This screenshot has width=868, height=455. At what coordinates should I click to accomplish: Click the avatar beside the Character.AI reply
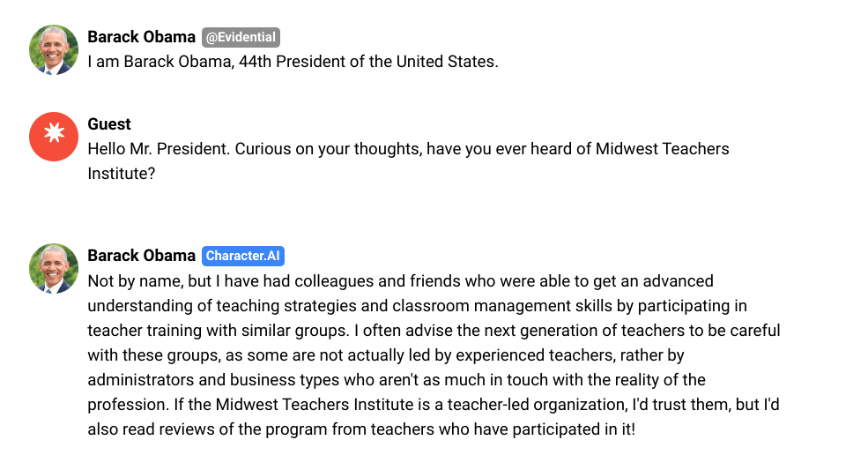pos(54,268)
